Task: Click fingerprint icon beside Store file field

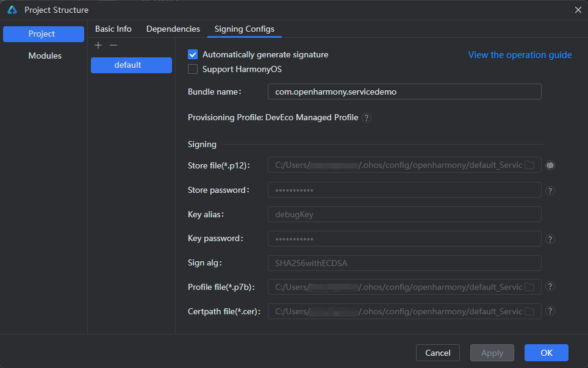Action: pyautogui.click(x=550, y=165)
